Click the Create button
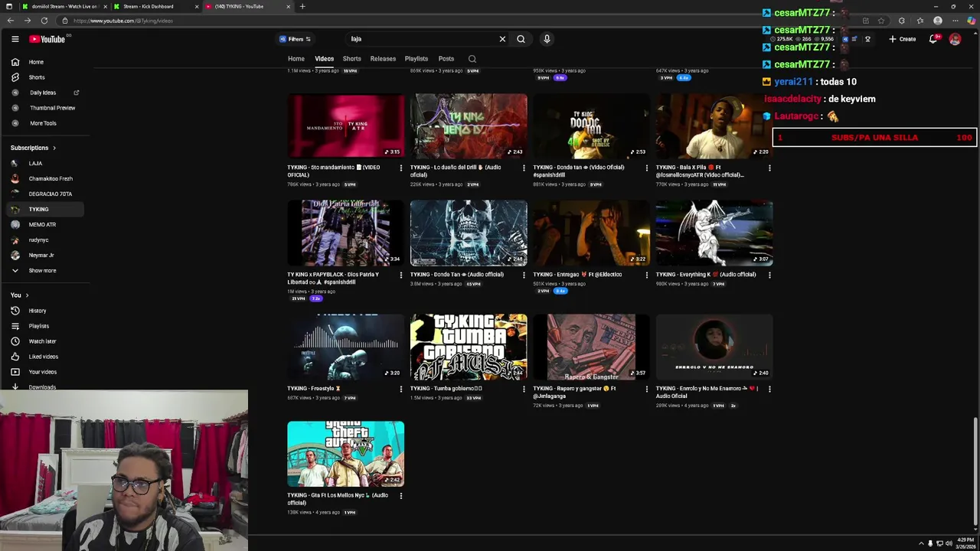980x551 pixels. click(x=903, y=39)
